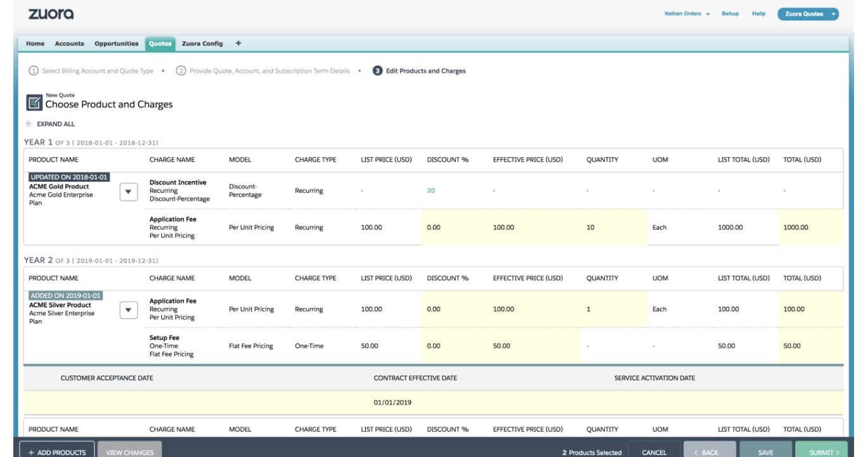Open the Opportunities tab

coord(116,43)
